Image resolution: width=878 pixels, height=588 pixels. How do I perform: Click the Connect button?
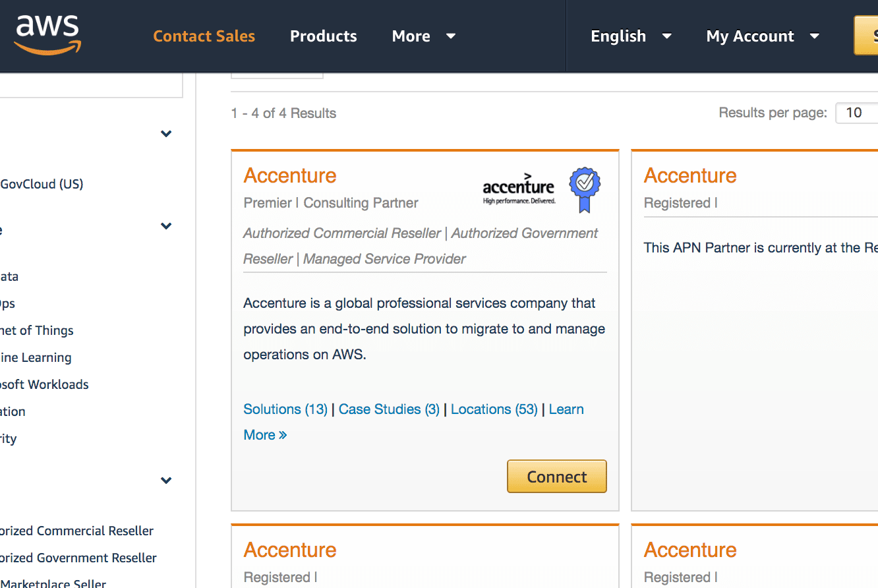click(557, 477)
